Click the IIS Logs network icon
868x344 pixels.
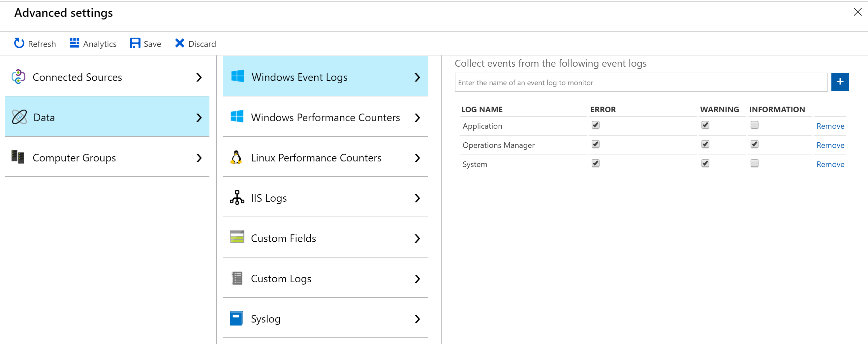(237, 198)
